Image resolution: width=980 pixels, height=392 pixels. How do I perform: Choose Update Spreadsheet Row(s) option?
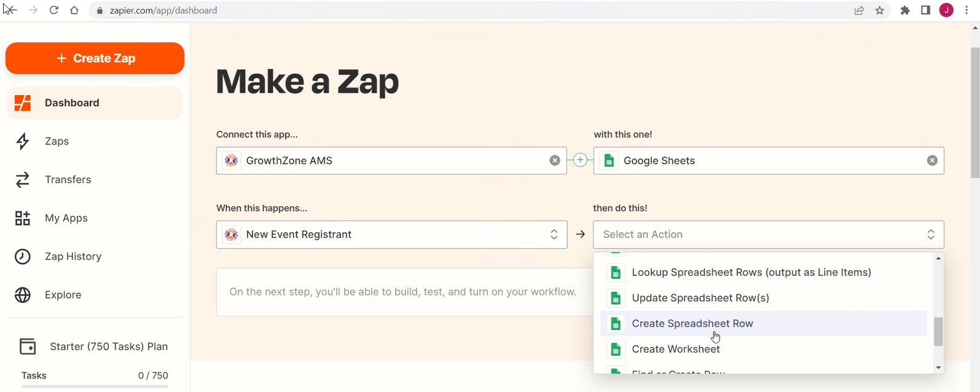click(700, 298)
